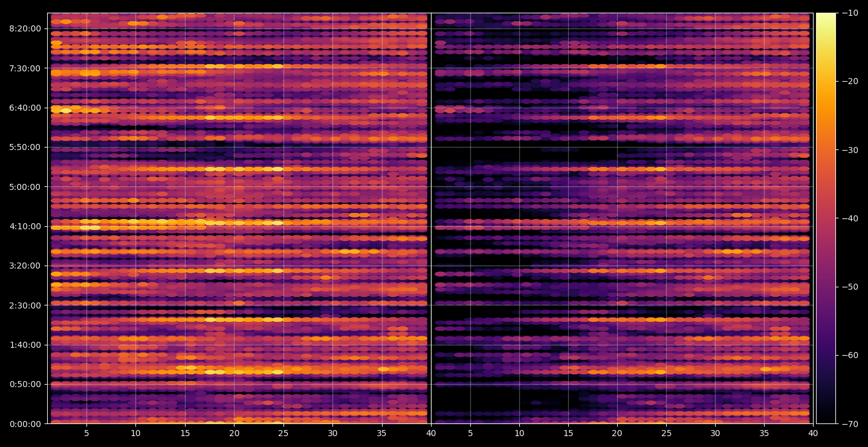Click the -60 colorbar tick label

point(849,355)
